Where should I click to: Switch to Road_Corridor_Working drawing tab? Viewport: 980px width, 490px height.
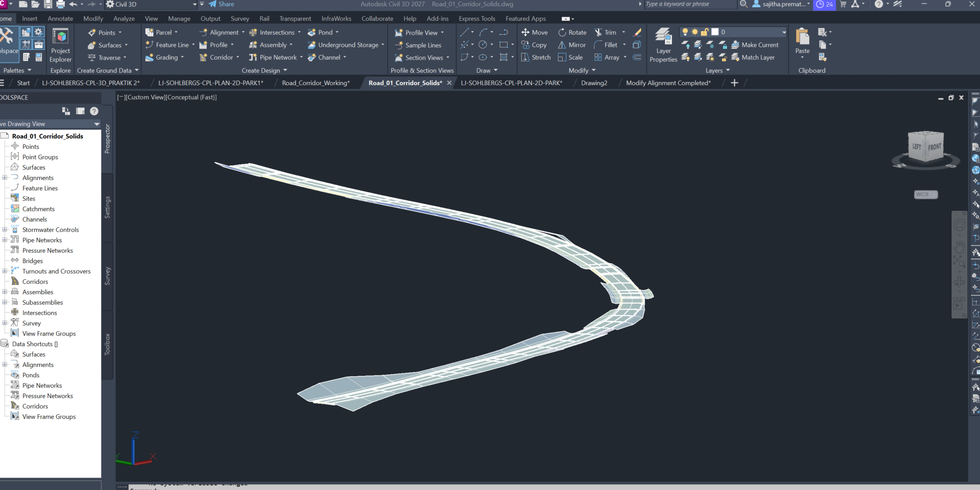(316, 83)
